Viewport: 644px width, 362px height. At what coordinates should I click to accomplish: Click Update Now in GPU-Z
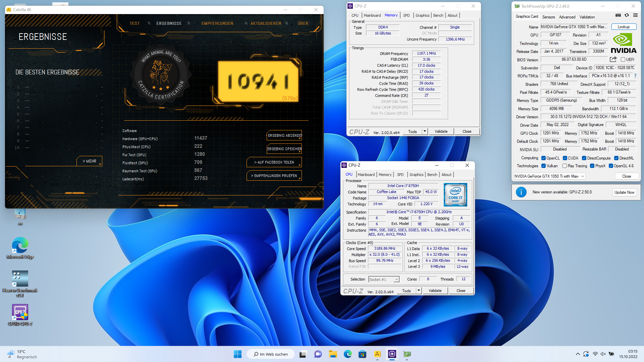[x=624, y=192]
